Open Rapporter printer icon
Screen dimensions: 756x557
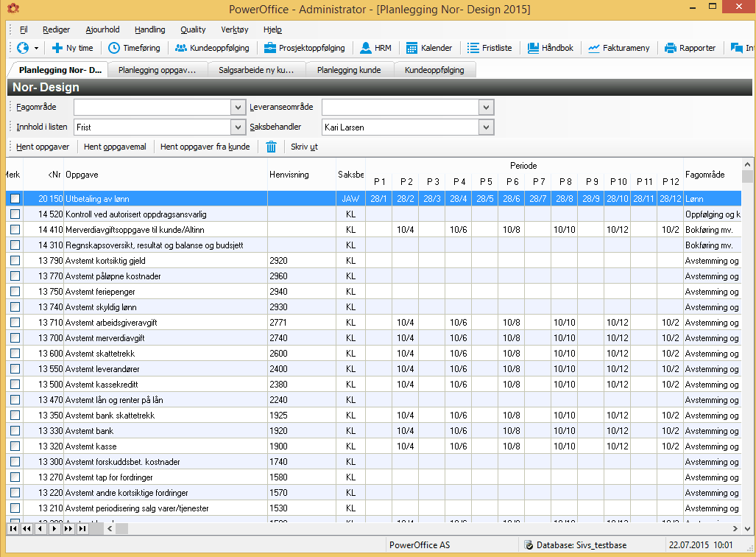point(670,48)
